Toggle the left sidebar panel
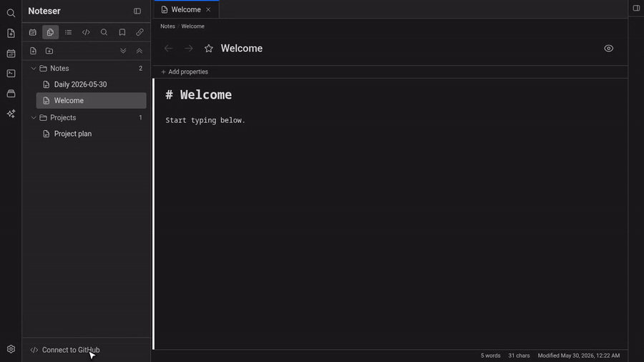This screenshot has width=644, height=362. pos(137,11)
